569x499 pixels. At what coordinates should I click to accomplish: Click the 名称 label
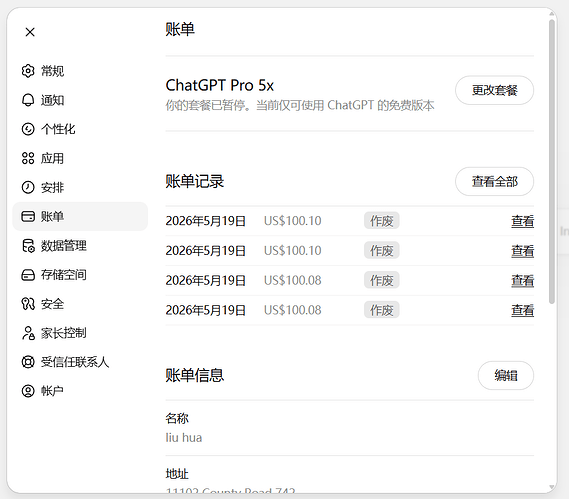pyautogui.click(x=177, y=418)
